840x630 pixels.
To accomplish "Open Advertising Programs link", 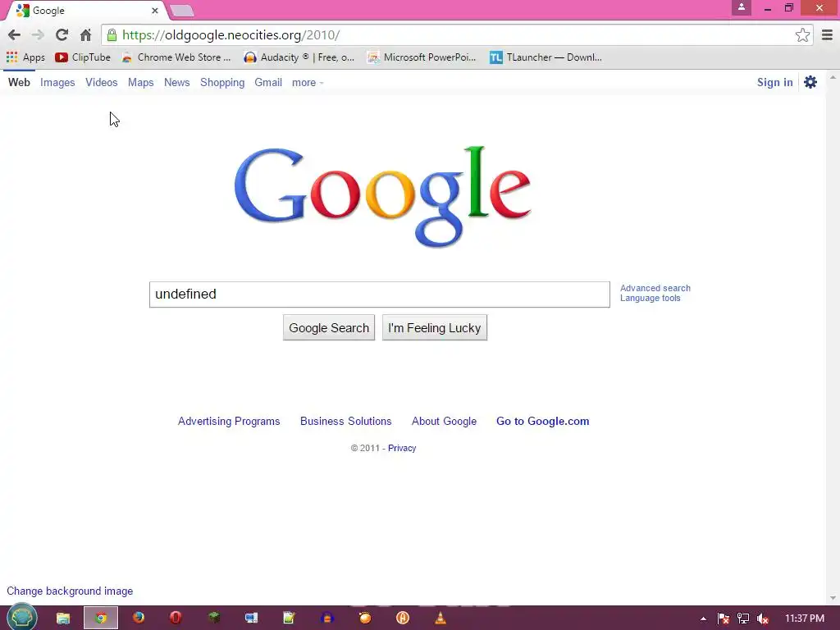I will [x=229, y=421].
